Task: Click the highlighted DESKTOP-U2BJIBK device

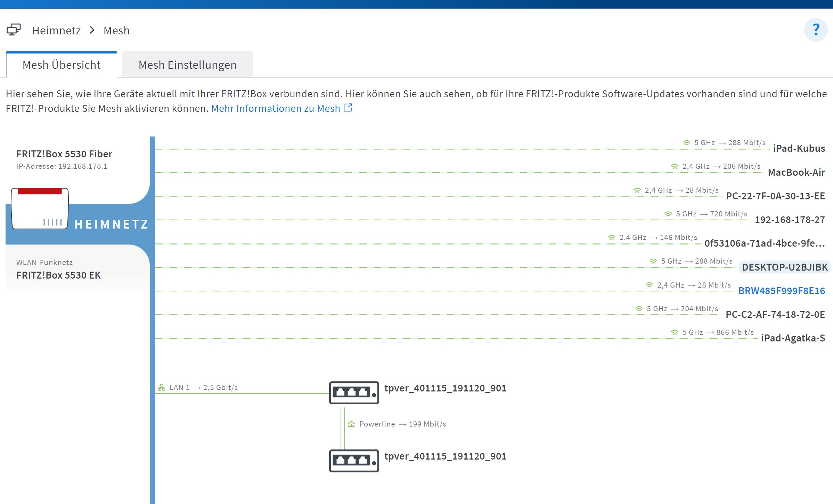Action: 784,267
